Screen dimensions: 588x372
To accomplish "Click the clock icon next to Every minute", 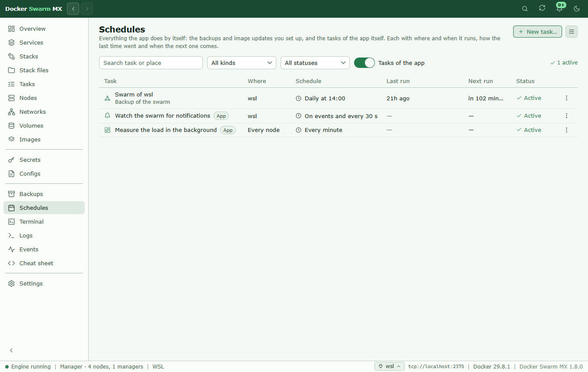I will click(298, 130).
